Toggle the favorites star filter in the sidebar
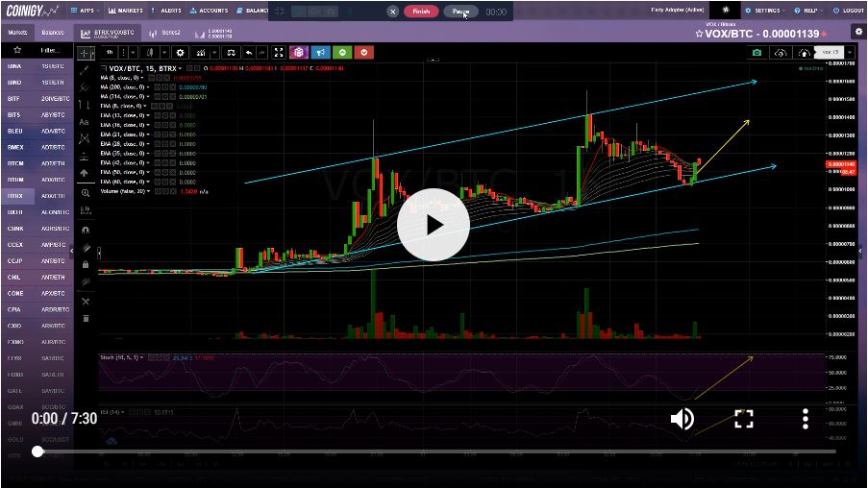 [17, 50]
